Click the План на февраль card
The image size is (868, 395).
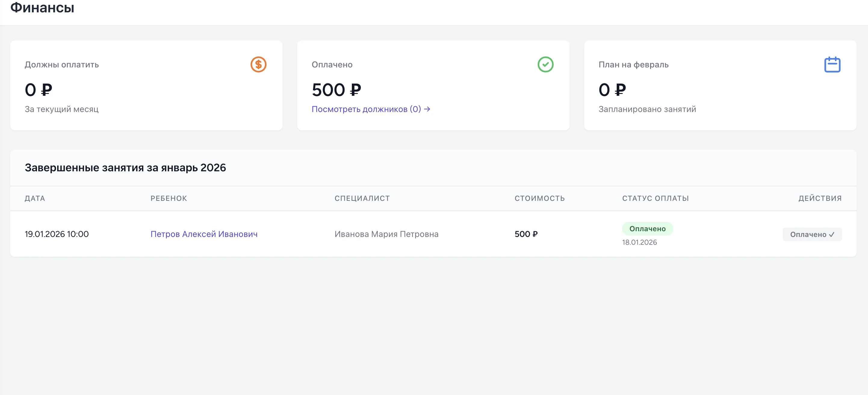(720, 85)
